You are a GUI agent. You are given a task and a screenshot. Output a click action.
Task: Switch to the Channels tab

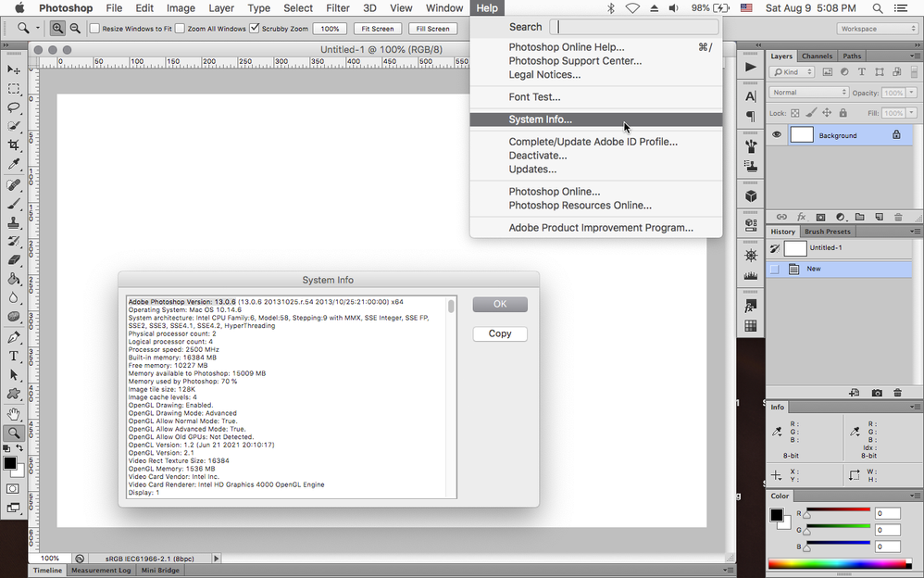click(817, 56)
